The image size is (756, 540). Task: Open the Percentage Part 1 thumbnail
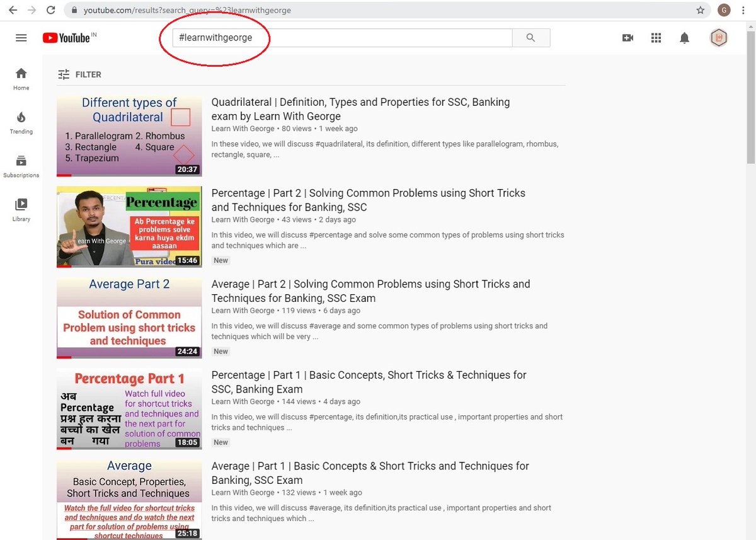[x=129, y=409]
